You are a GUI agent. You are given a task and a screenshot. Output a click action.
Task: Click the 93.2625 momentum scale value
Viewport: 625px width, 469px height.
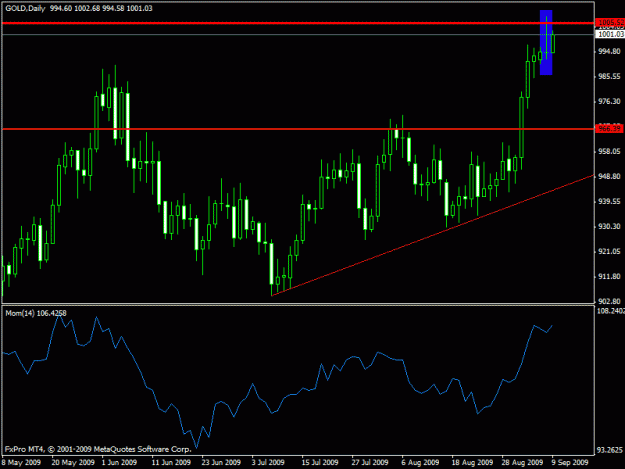click(609, 450)
